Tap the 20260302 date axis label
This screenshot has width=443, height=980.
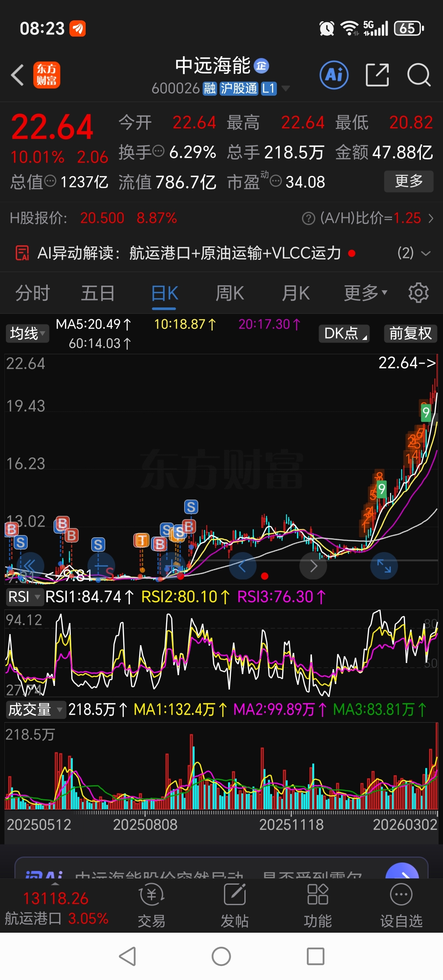pyautogui.click(x=405, y=824)
